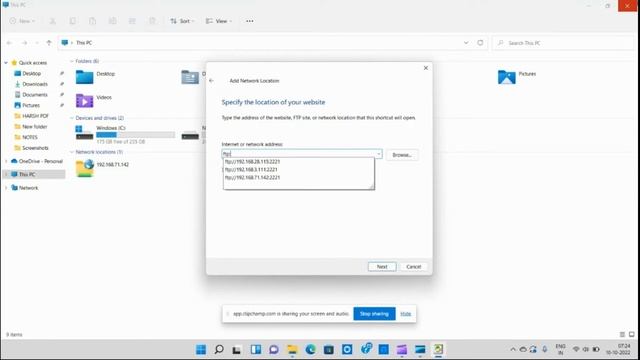This screenshot has width=640, height=360.
Task: Collapse the Quick access tree node
Action: click(x=6, y=63)
